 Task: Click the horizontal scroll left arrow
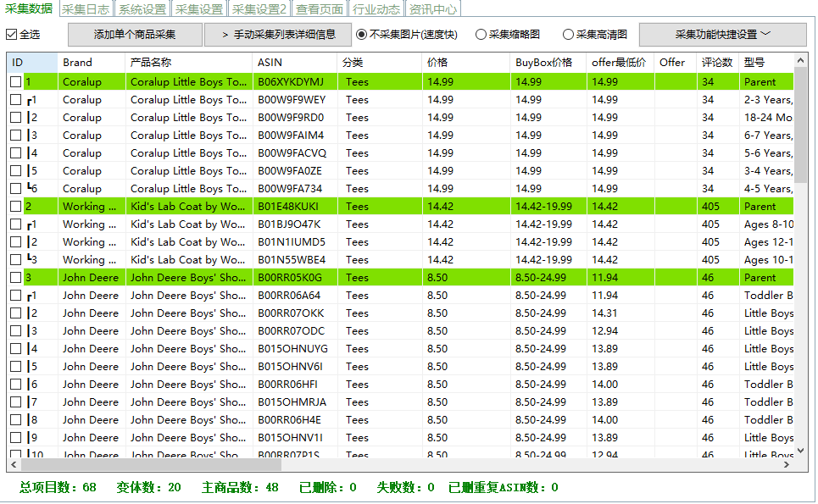(14, 464)
